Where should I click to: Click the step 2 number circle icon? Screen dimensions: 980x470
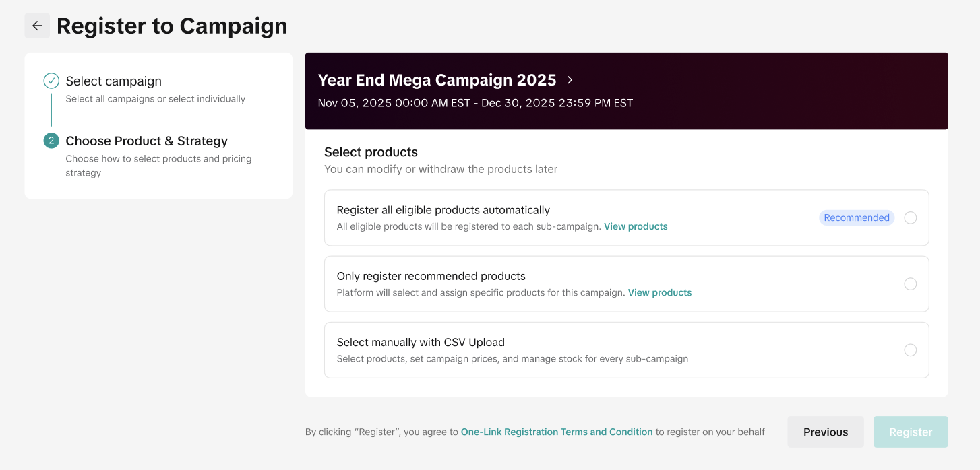coord(51,141)
